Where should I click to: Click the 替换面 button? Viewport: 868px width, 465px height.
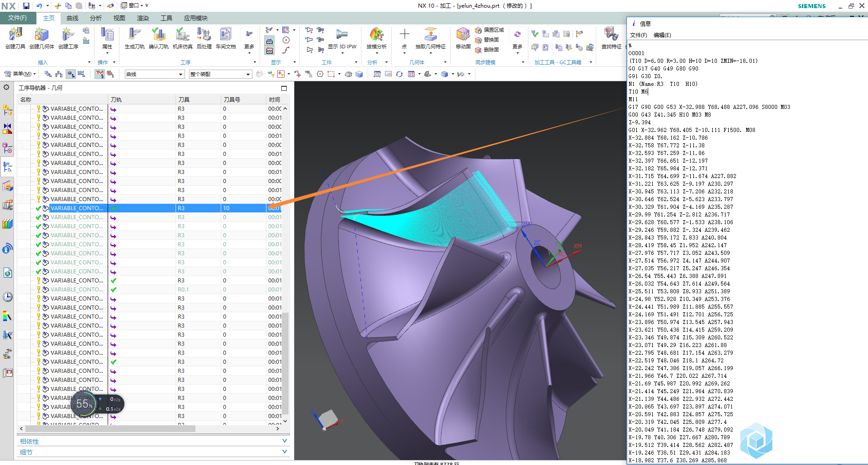(x=487, y=40)
